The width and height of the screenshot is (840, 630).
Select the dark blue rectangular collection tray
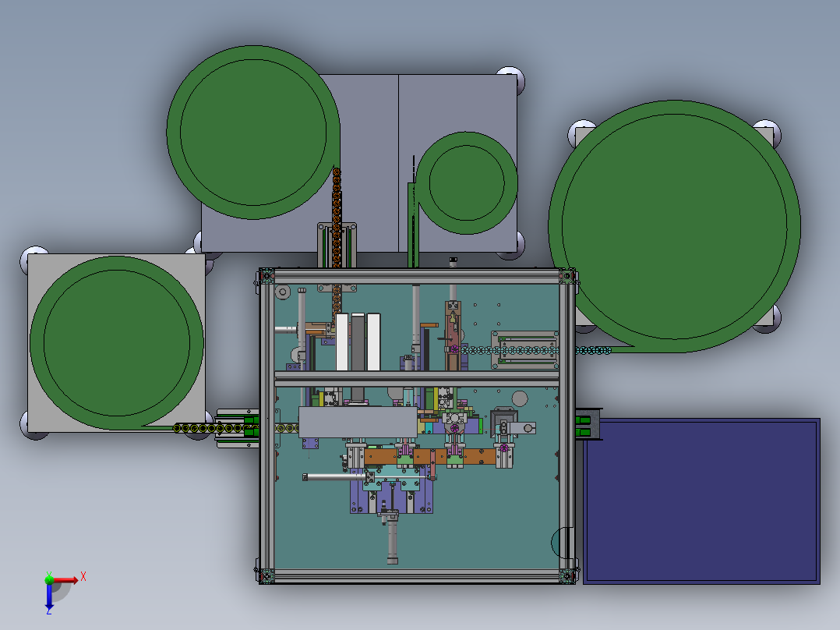click(701, 501)
